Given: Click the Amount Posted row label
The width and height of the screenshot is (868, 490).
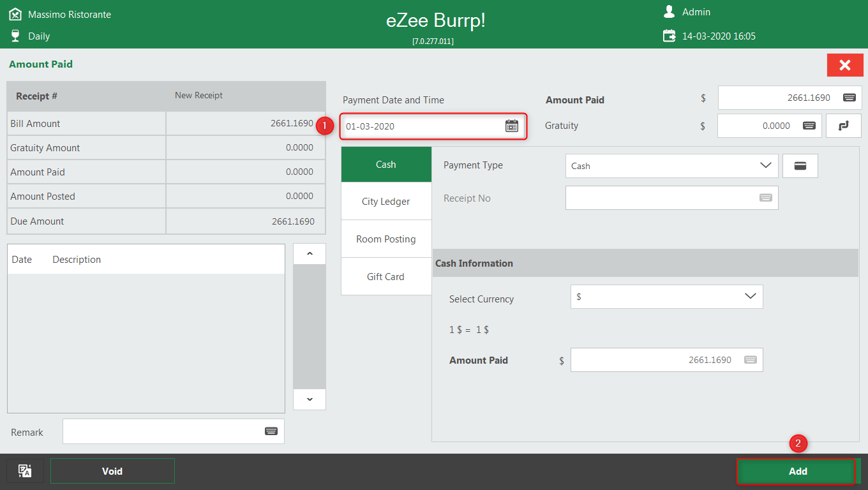Looking at the screenshot, I should point(43,196).
